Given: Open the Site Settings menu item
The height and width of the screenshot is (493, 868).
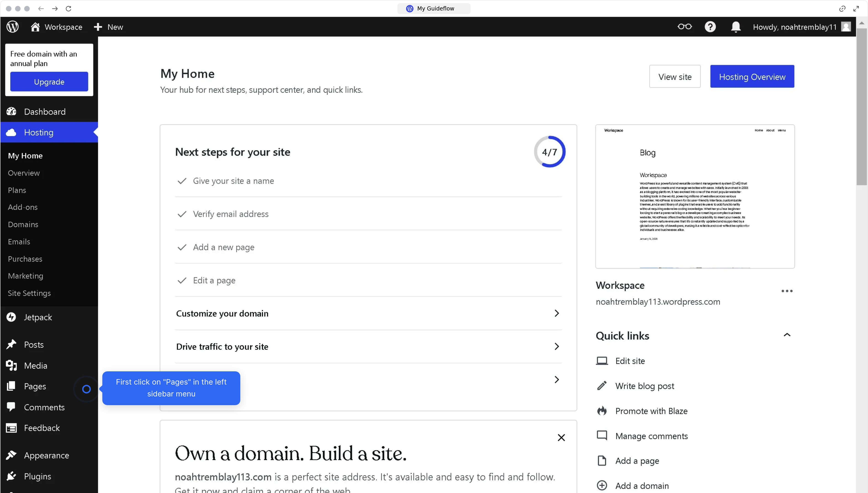Looking at the screenshot, I should coord(29,293).
